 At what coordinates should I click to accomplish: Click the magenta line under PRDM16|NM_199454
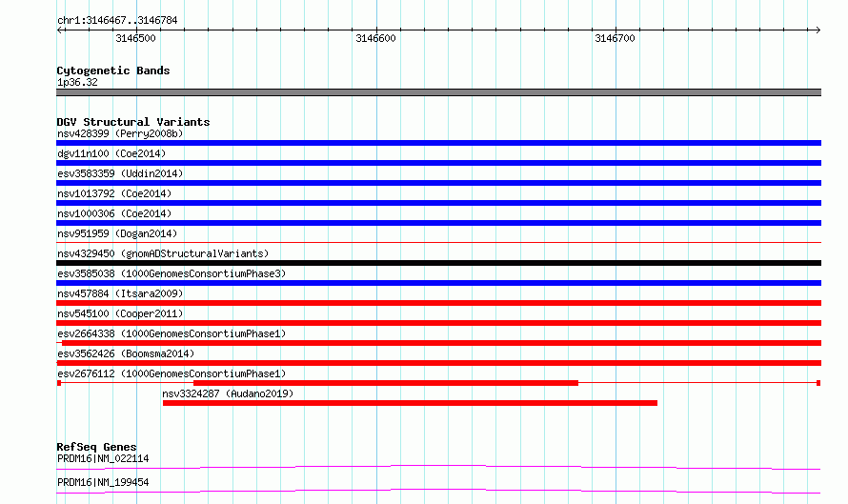click(x=438, y=491)
